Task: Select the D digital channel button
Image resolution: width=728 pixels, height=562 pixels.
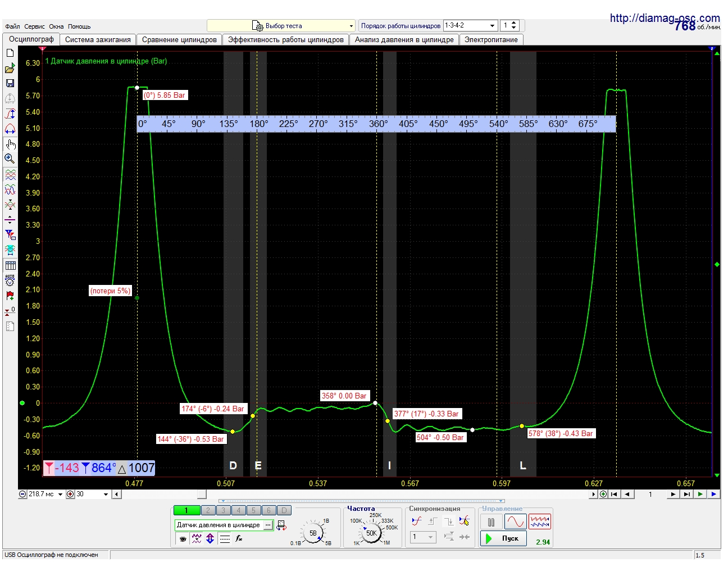Action: tap(284, 510)
